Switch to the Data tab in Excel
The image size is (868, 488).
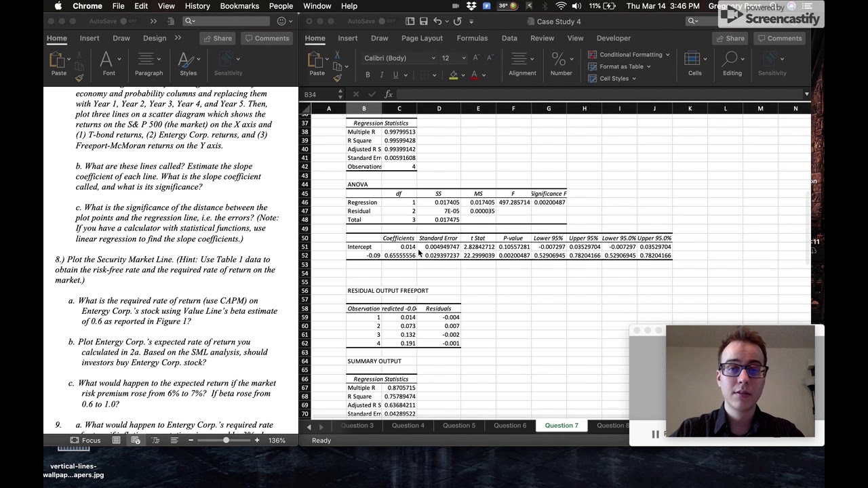click(x=509, y=39)
